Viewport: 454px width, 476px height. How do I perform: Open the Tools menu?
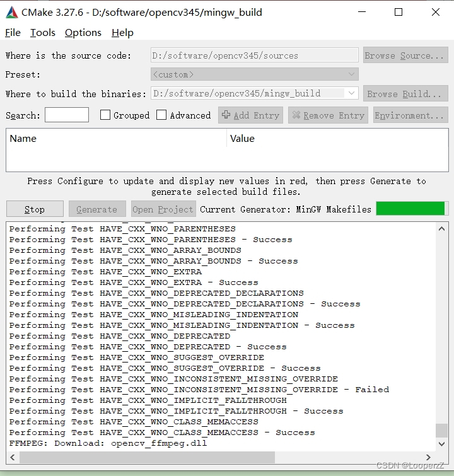[x=43, y=33]
